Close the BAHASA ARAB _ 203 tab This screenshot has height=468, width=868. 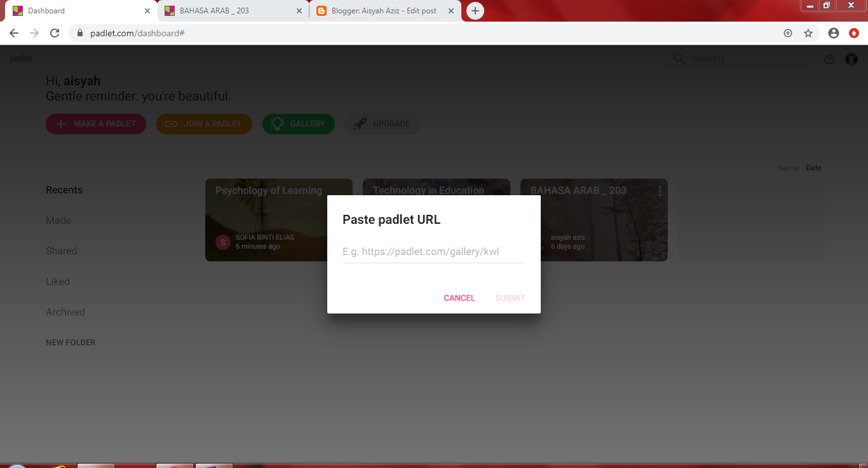(x=299, y=11)
